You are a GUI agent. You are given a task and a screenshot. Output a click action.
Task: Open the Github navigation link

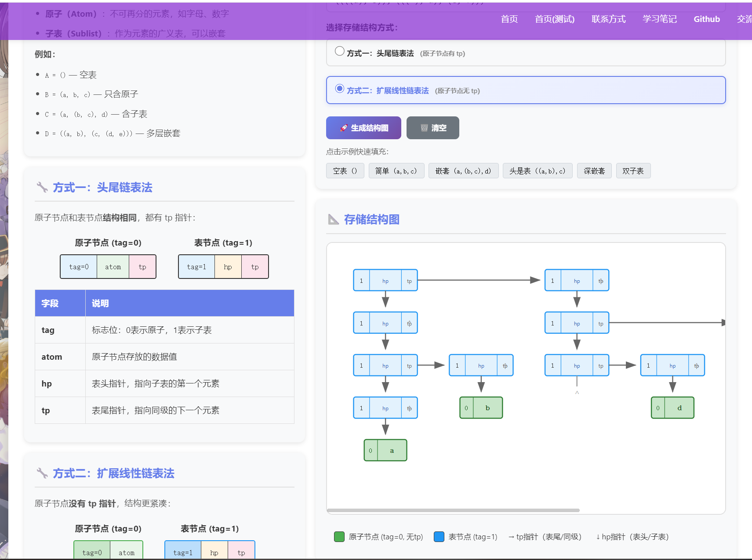click(x=706, y=19)
